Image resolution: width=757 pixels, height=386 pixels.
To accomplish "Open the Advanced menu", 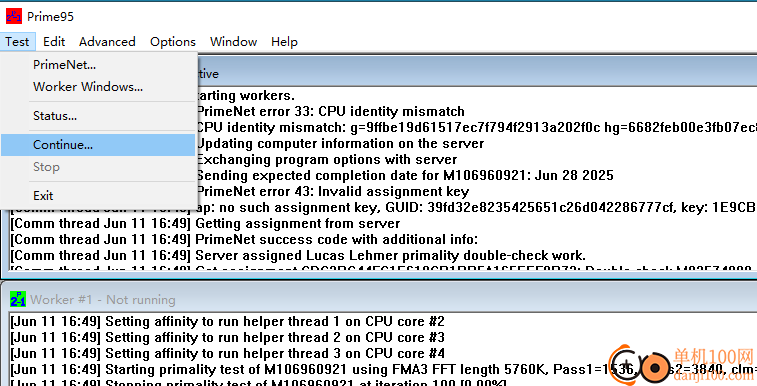I will (x=107, y=42).
